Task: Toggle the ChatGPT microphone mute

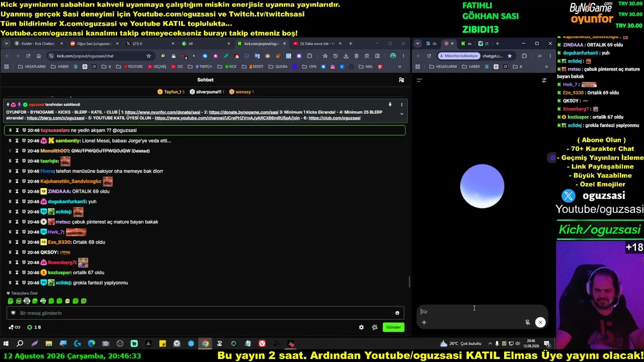Action: click(527, 322)
